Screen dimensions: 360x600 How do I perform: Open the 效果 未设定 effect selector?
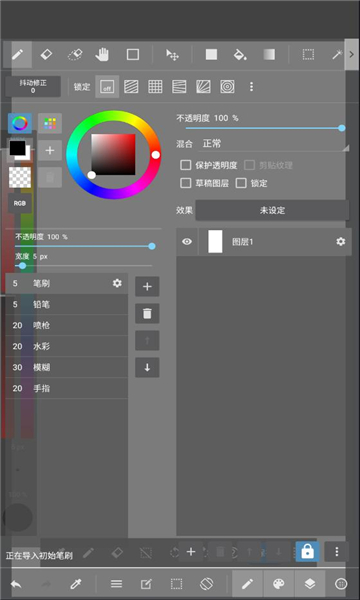(x=272, y=210)
